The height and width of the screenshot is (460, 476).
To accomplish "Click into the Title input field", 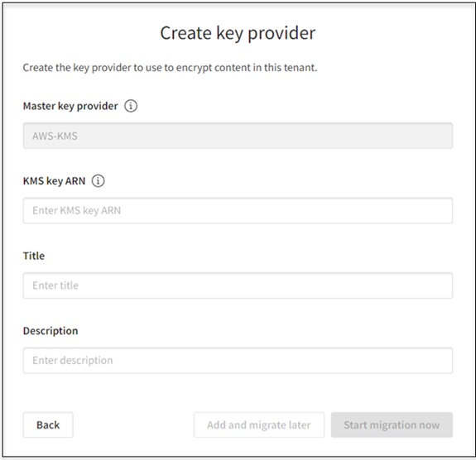I will [238, 285].
